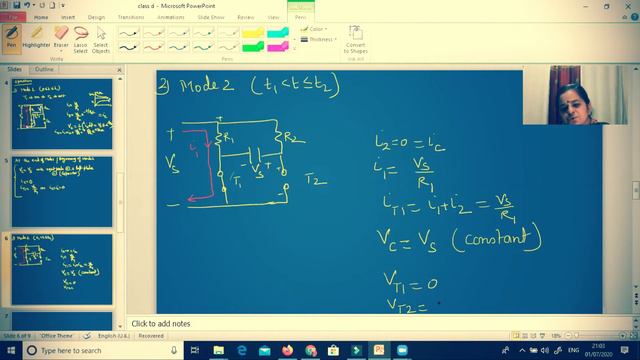The height and width of the screenshot is (360, 640).
Task: Select the Eraser tool
Action: click(x=61, y=37)
